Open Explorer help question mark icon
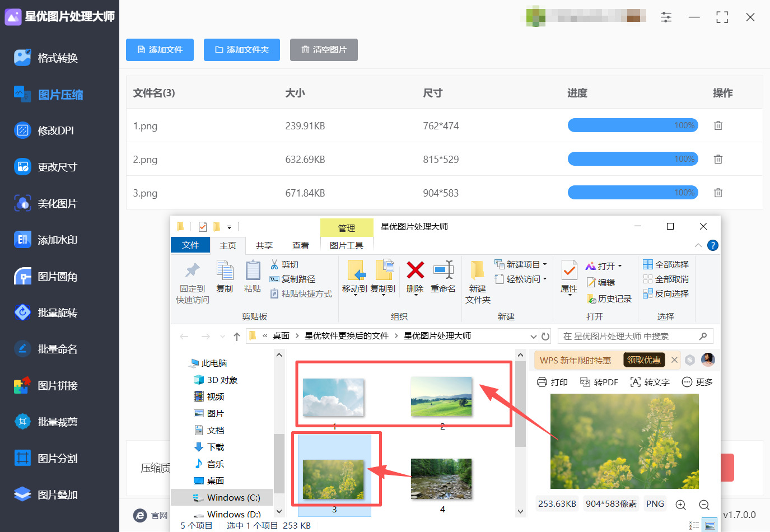 point(713,245)
